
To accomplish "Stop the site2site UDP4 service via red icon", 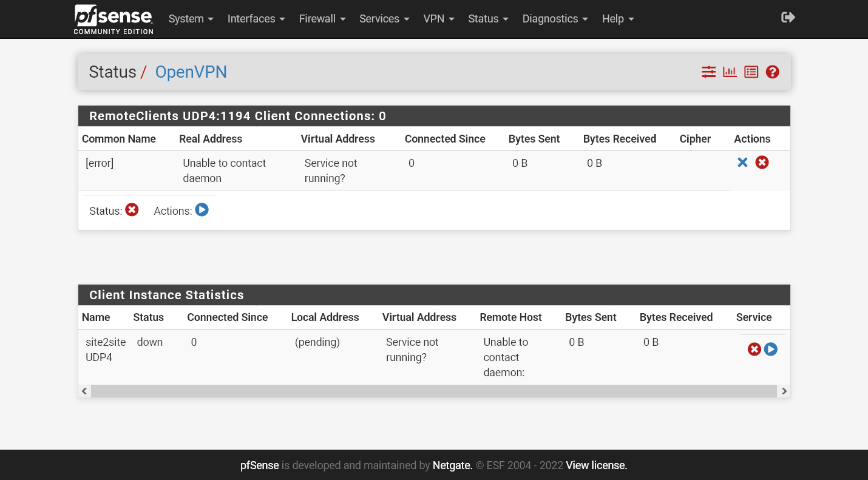I will point(754,349).
